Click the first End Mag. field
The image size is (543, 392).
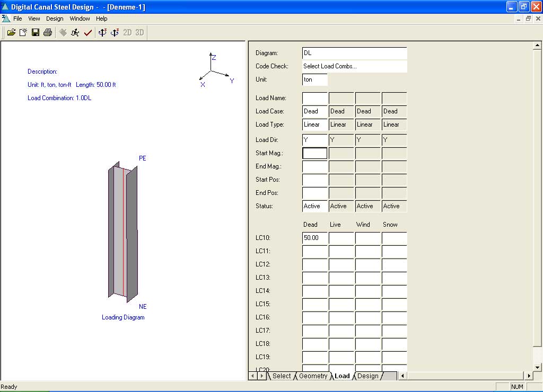coord(315,166)
